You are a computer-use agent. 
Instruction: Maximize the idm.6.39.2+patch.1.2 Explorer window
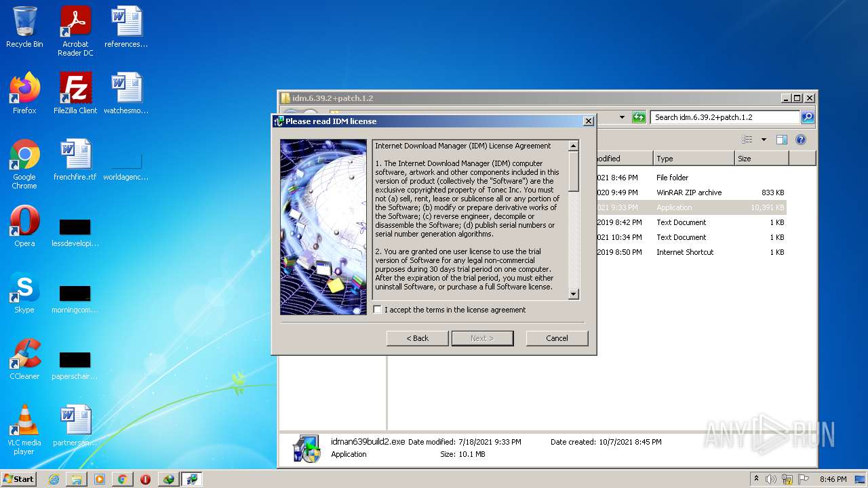click(797, 98)
